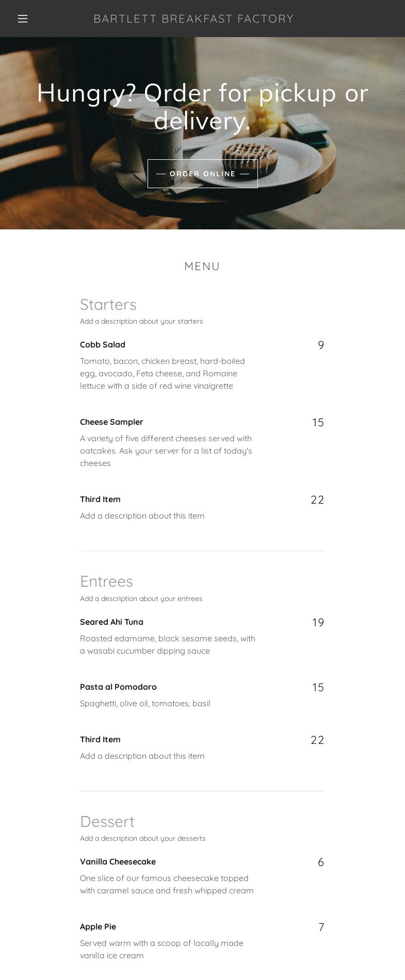Viewport: 405px width, 980px height.
Task: Select the Vanilla Cheesecake item title
Action: (x=118, y=861)
